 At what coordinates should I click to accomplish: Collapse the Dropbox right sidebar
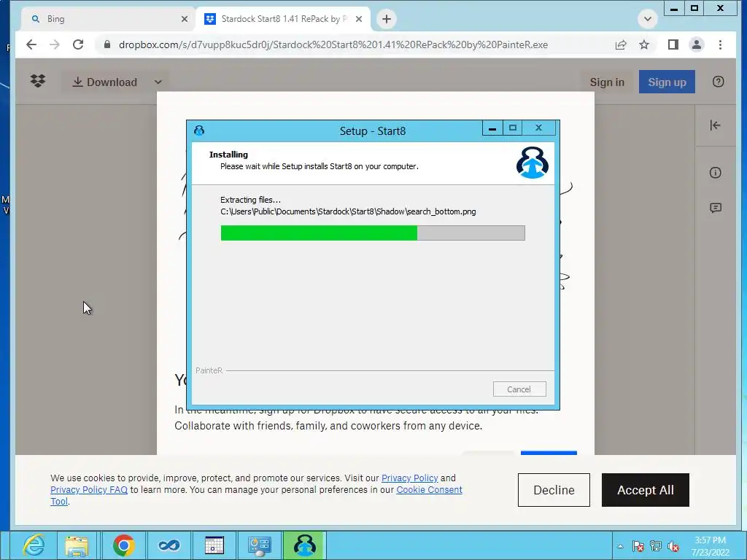(715, 125)
